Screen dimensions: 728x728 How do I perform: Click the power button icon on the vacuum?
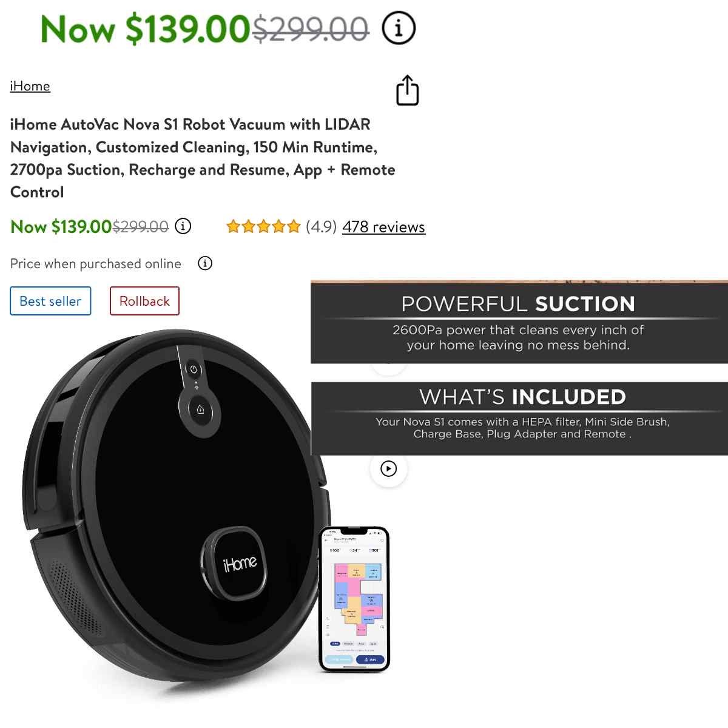pos(193,369)
